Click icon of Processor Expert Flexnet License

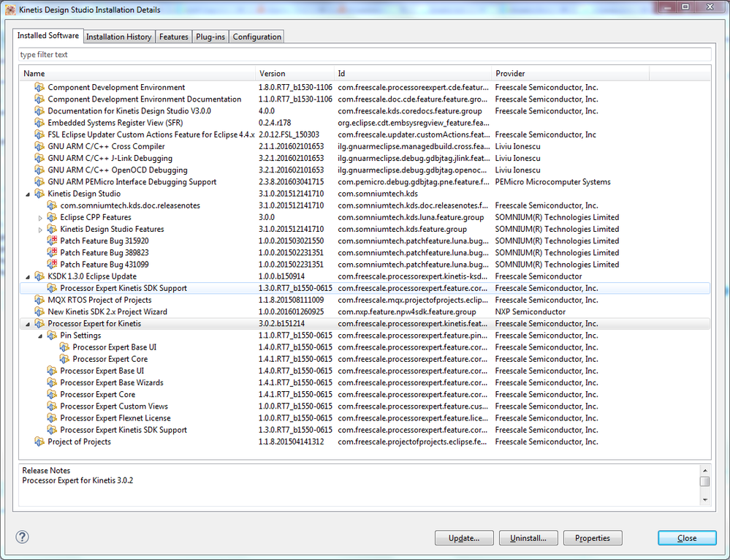[x=52, y=418]
